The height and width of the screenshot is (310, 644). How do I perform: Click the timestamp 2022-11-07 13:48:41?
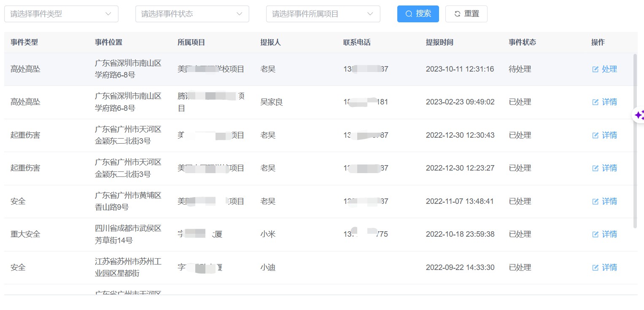(x=460, y=201)
